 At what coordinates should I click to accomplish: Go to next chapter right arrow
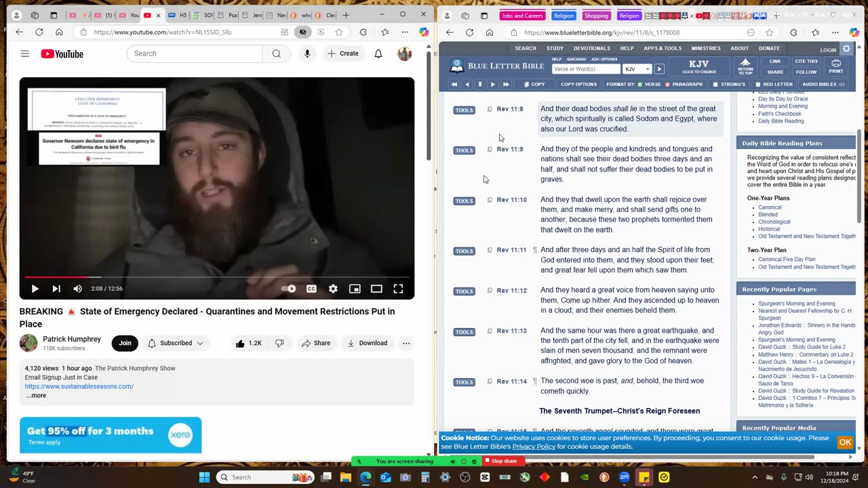(x=493, y=85)
